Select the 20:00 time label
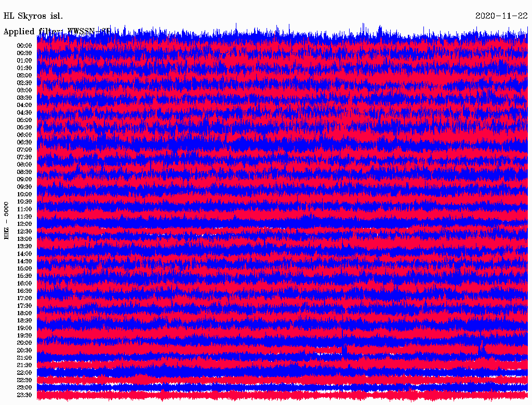Viewport: 532px width, 405px height. 24,343
